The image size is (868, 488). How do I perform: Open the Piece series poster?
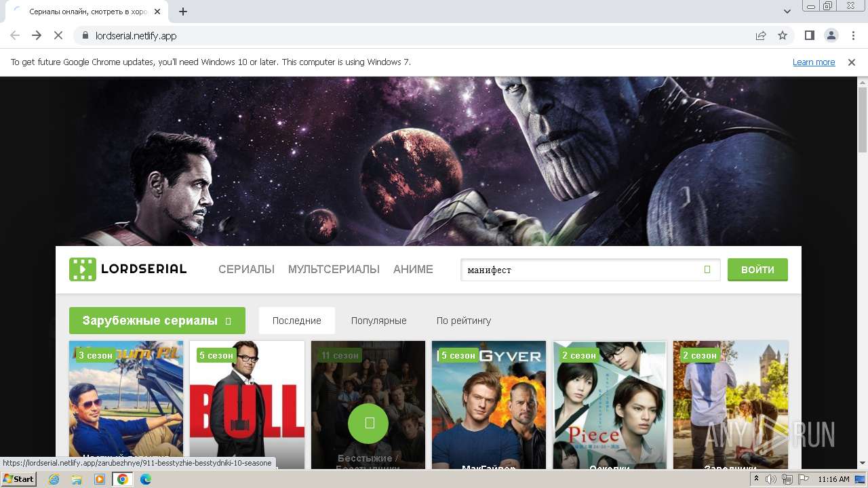610,405
